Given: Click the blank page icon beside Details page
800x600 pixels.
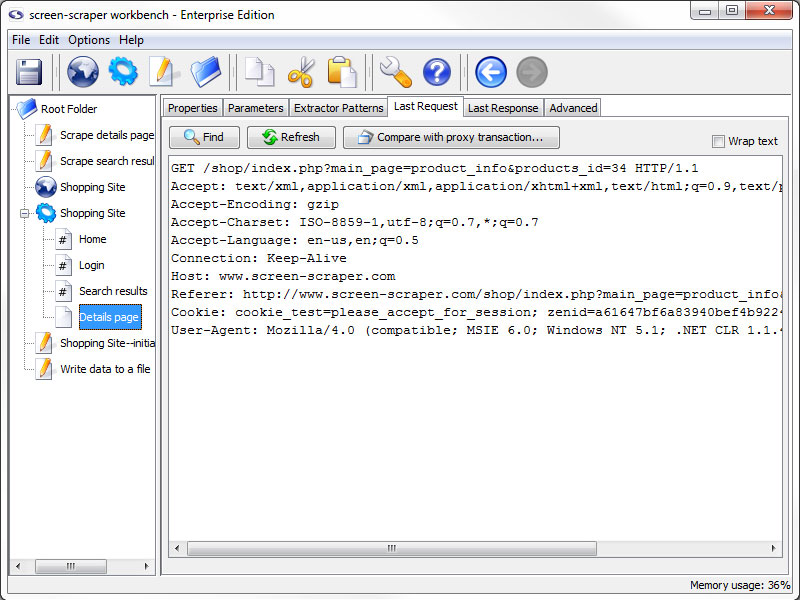Looking at the screenshot, I should coord(63,317).
